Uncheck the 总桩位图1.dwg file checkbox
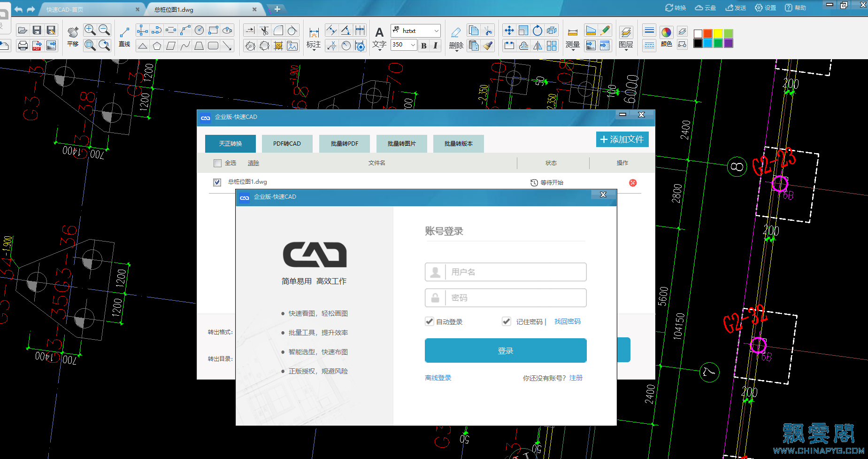 tap(217, 182)
